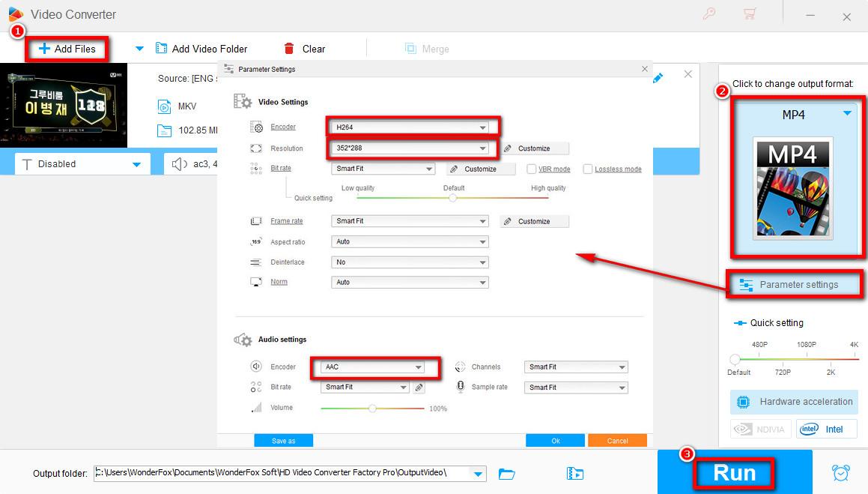
Task: Open the Add Files dropdown arrow
Action: (139, 49)
